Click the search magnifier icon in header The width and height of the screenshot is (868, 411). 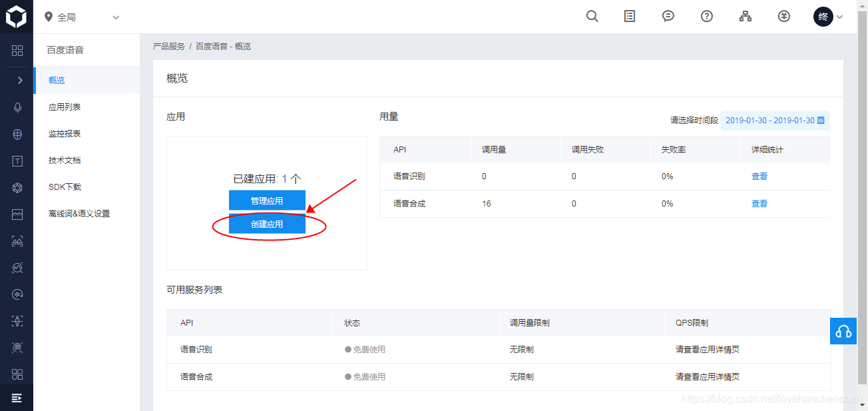(x=592, y=17)
